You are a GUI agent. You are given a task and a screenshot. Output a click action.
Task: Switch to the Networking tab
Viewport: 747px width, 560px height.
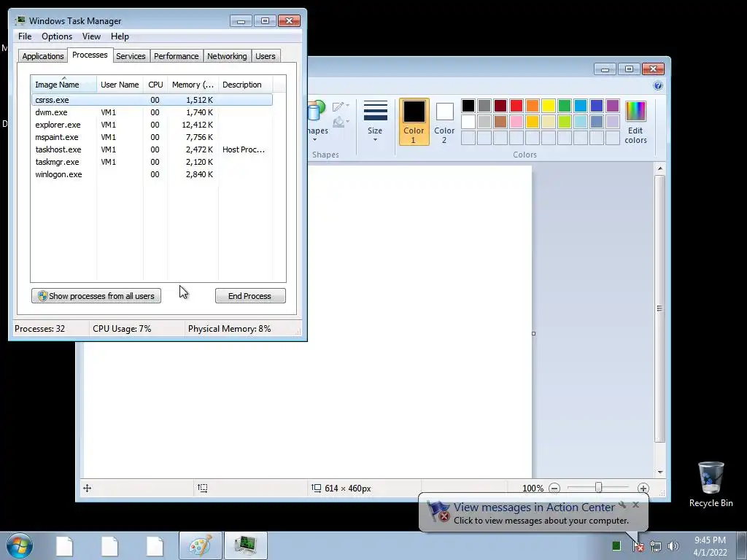(x=227, y=56)
